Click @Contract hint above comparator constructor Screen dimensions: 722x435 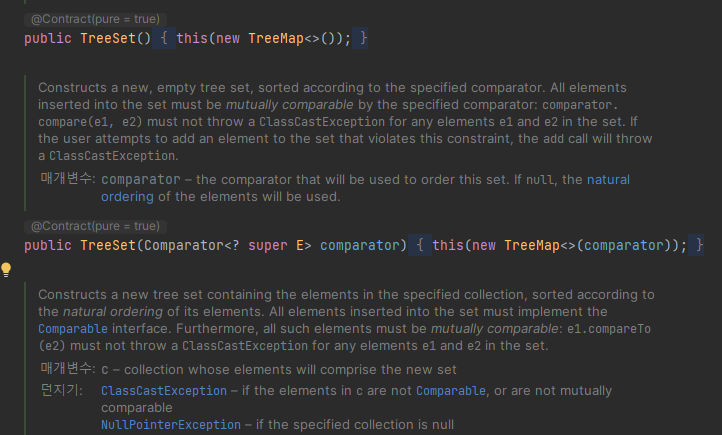pyautogui.click(x=95, y=226)
